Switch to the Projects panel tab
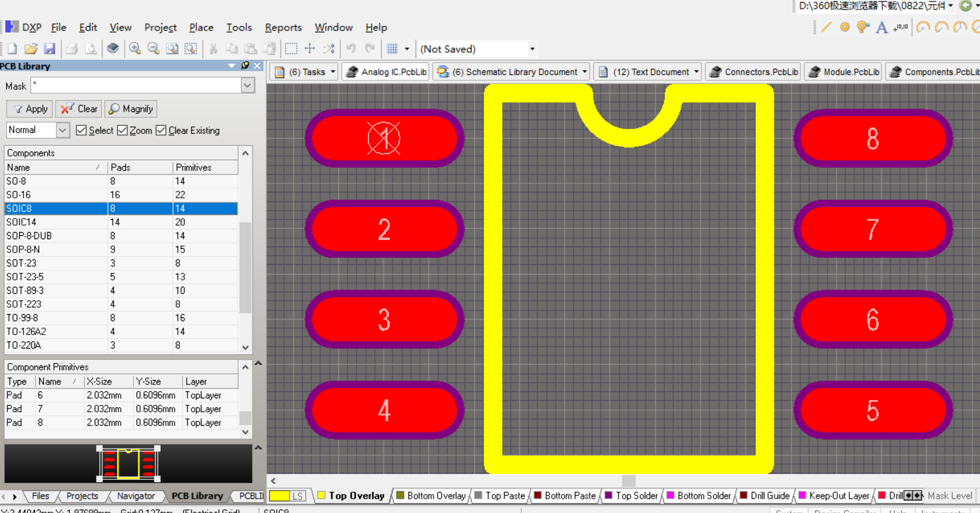 pyautogui.click(x=82, y=496)
